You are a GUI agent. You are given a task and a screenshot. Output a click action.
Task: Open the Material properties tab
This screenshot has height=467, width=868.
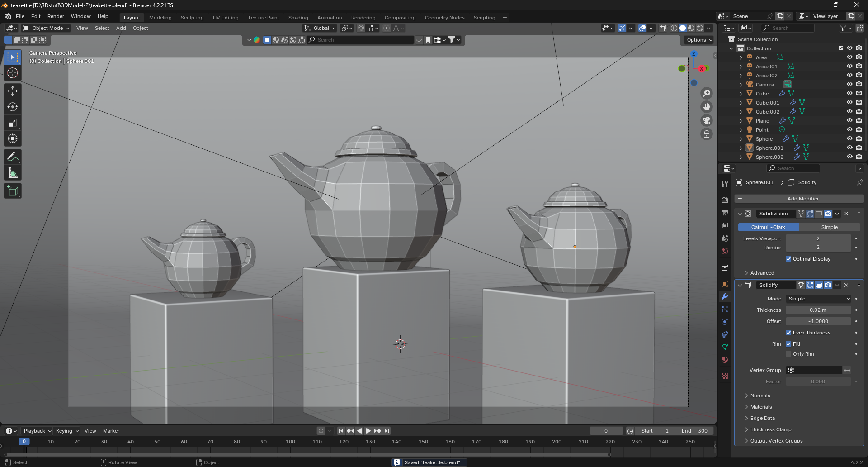tap(725, 360)
